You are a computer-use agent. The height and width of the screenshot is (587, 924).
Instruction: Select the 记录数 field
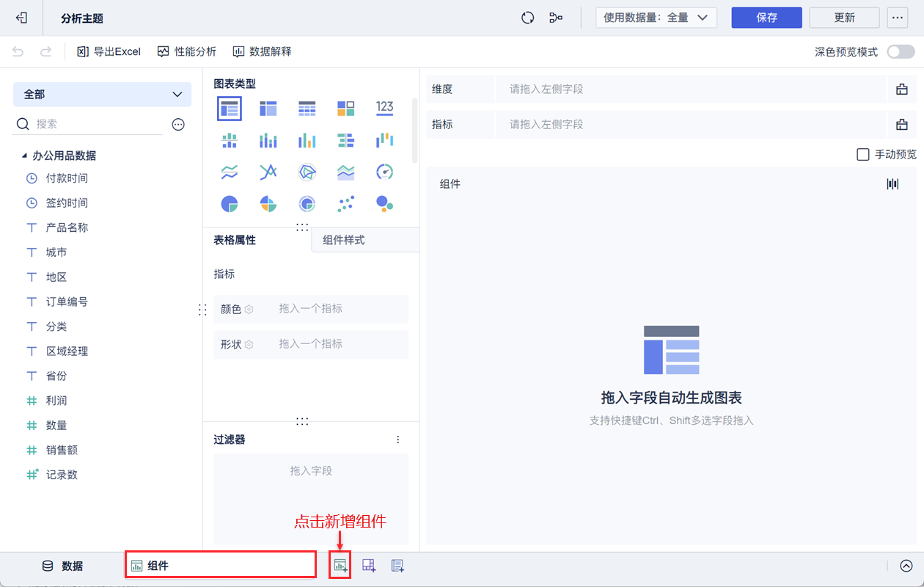[62, 475]
